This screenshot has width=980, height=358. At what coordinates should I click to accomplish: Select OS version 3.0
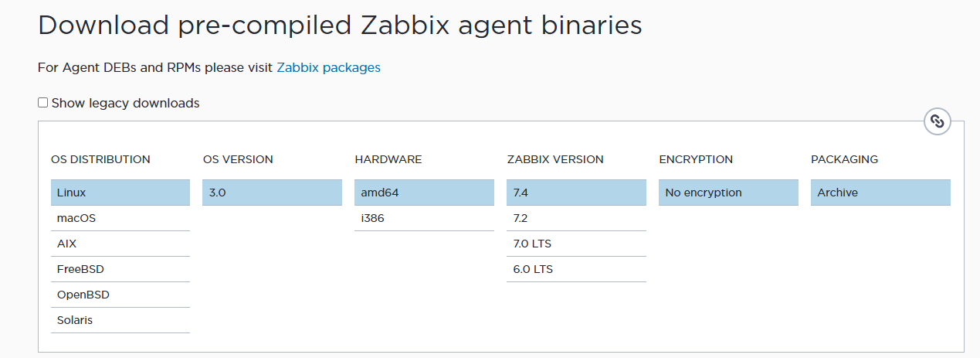tap(272, 193)
